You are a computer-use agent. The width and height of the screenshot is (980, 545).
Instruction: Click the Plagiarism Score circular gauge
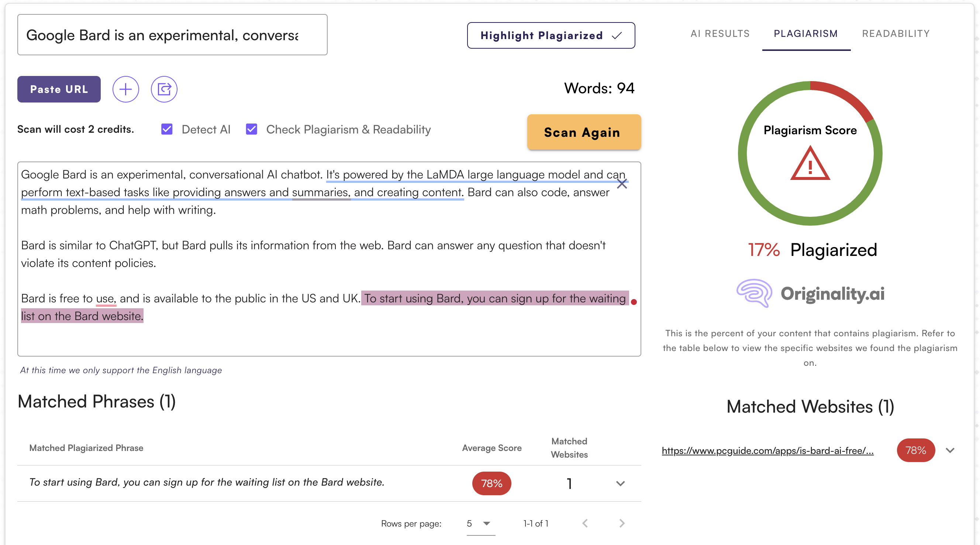pos(810,153)
